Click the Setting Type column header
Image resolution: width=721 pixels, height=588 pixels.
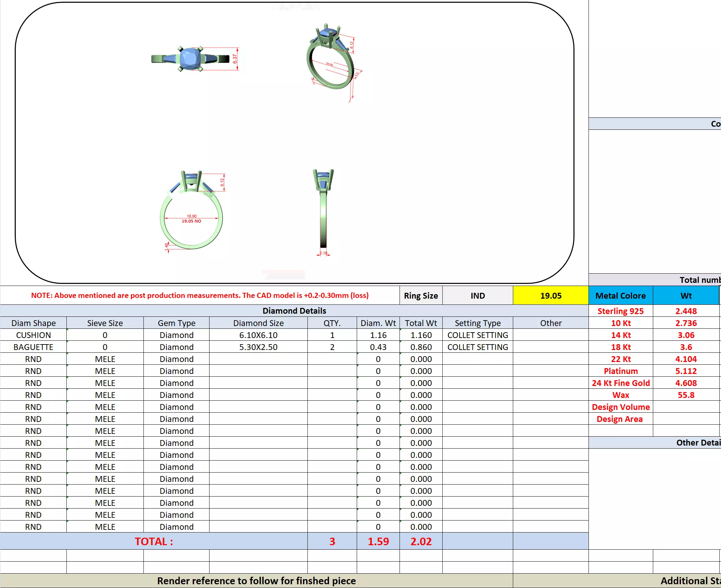[478, 323]
